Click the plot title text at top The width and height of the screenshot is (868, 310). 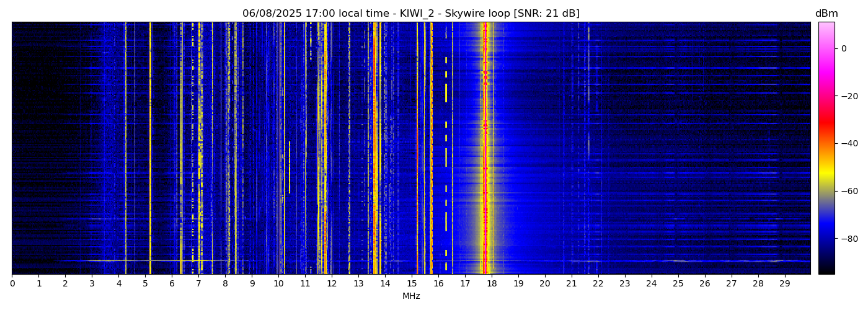click(x=410, y=14)
